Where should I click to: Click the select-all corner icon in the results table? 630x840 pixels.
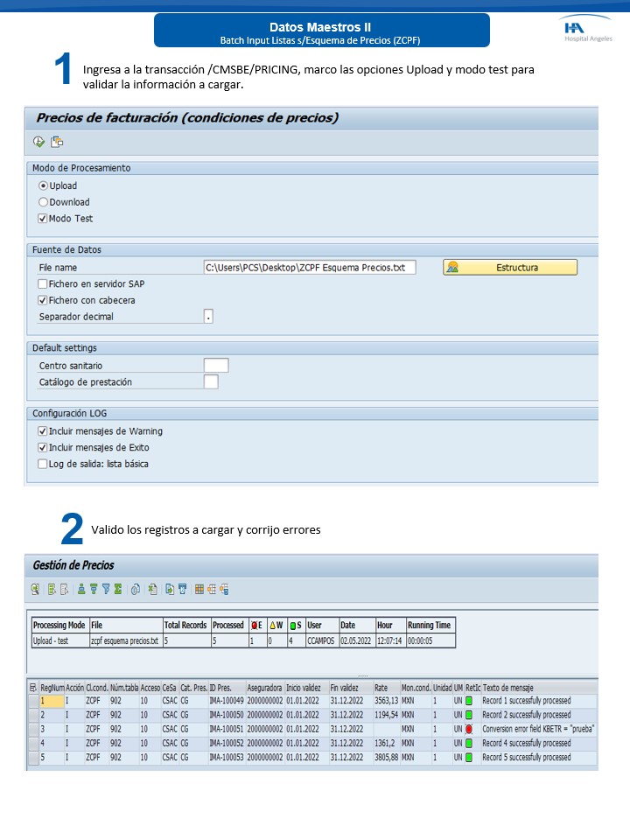click(32, 688)
